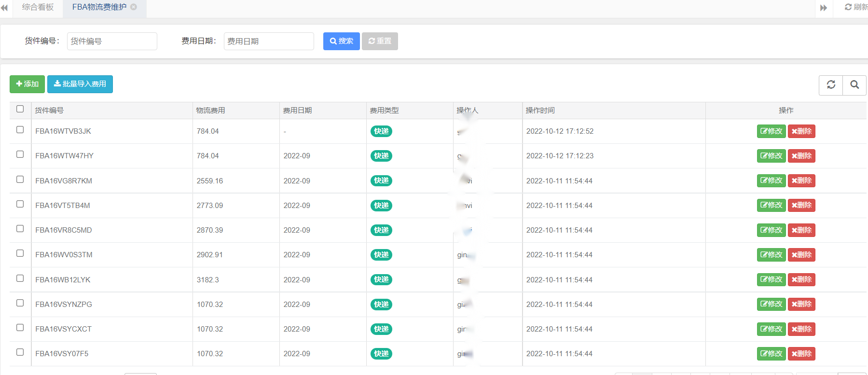This screenshot has height=375, width=868.
Task: Switch to the 综合看板 tab
Action: (x=38, y=7)
